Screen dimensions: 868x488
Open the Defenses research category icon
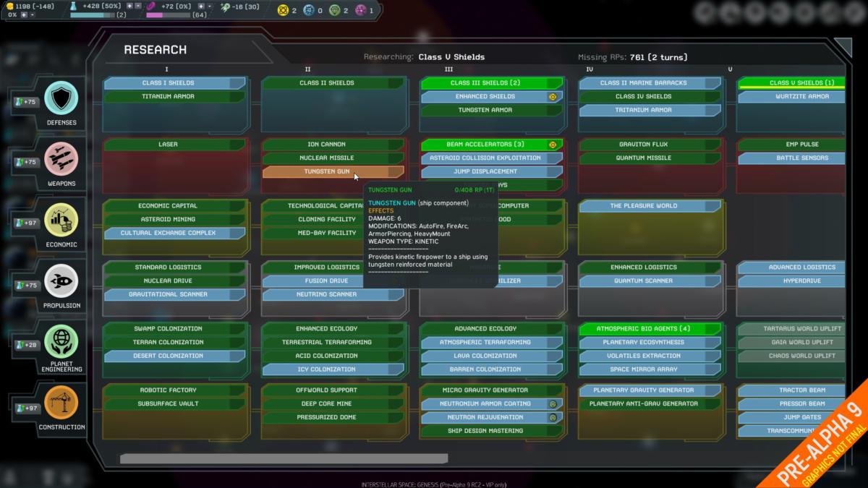[x=61, y=98]
